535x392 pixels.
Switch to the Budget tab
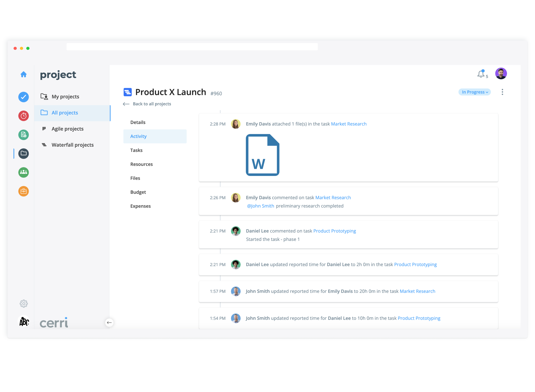click(138, 192)
